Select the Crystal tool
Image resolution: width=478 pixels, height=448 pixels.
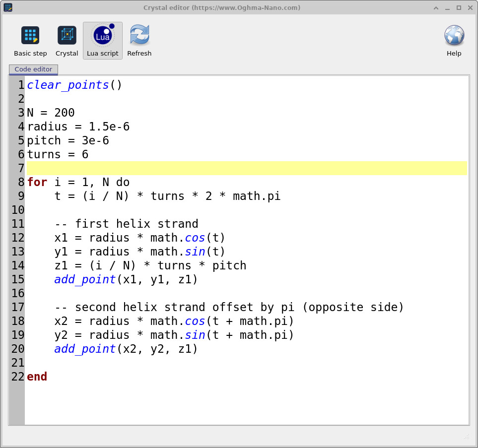coord(67,41)
